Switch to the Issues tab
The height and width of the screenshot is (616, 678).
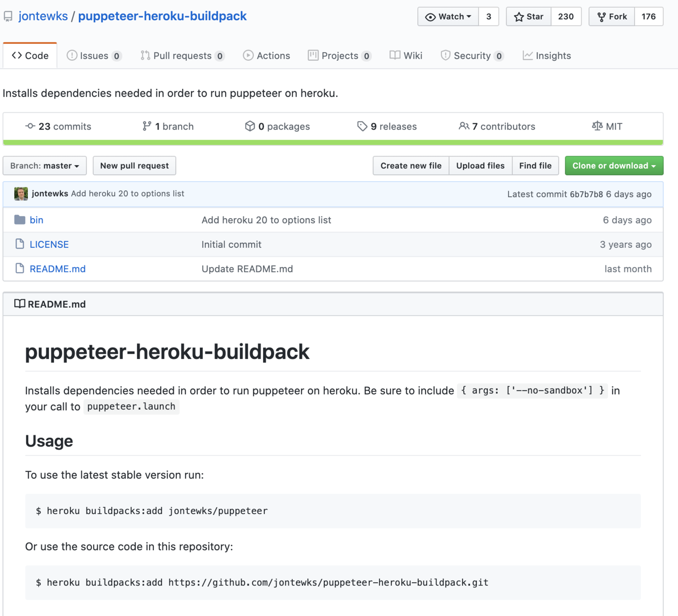click(94, 56)
